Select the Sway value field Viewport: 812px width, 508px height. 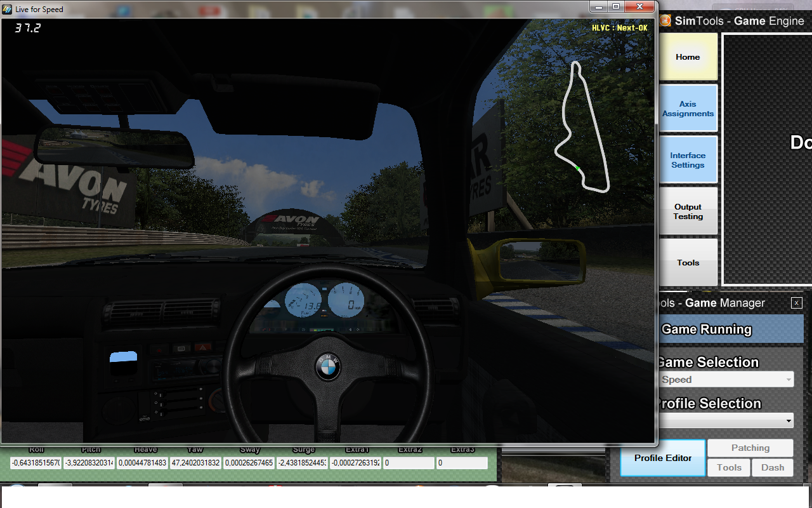point(249,463)
